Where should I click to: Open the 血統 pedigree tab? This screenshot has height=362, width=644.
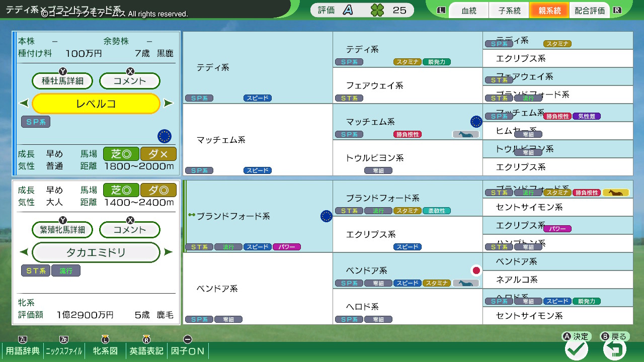coord(468,11)
